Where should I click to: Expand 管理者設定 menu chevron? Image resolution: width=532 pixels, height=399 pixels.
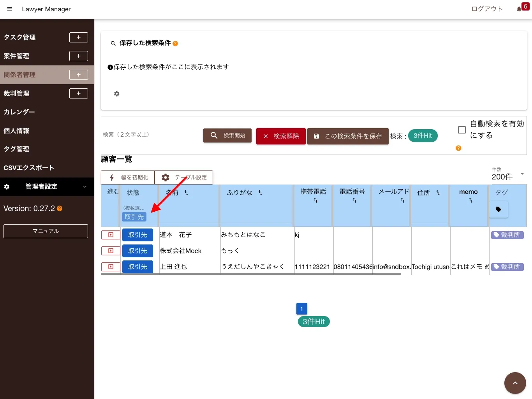point(85,187)
